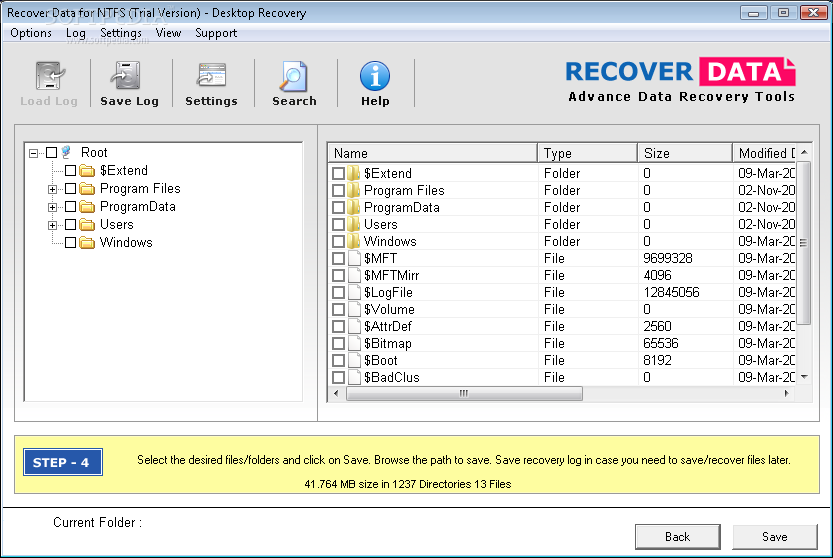Open the Help info icon
Screen dimensions: 833x558
pyautogui.click(x=375, y=76)
